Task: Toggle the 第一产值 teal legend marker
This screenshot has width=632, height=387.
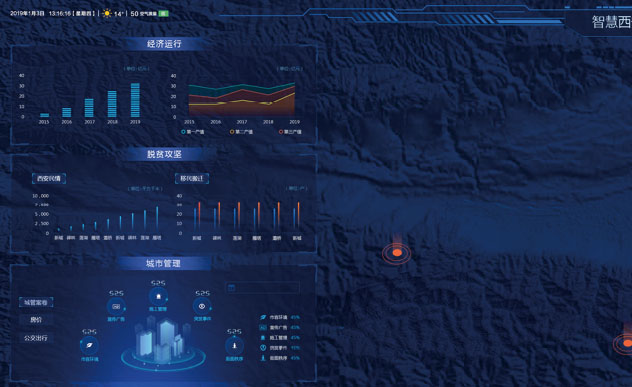Action: [183, 132]
